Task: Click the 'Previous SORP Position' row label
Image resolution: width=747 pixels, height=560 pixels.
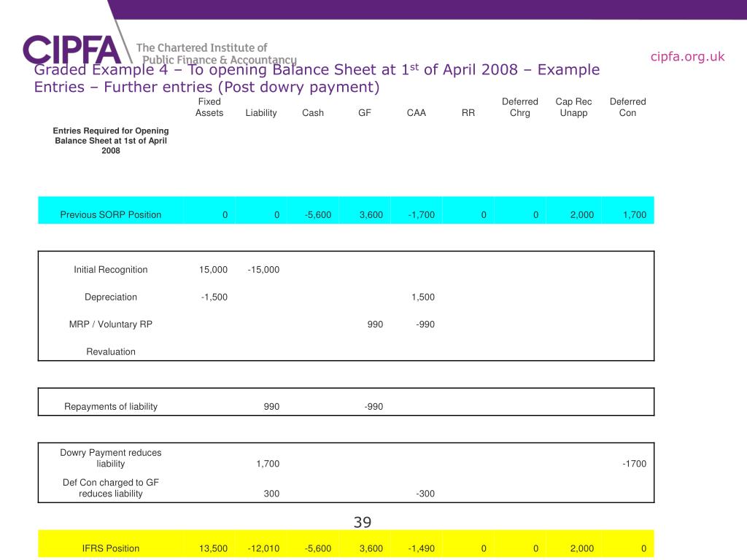Action: [111, 215]
